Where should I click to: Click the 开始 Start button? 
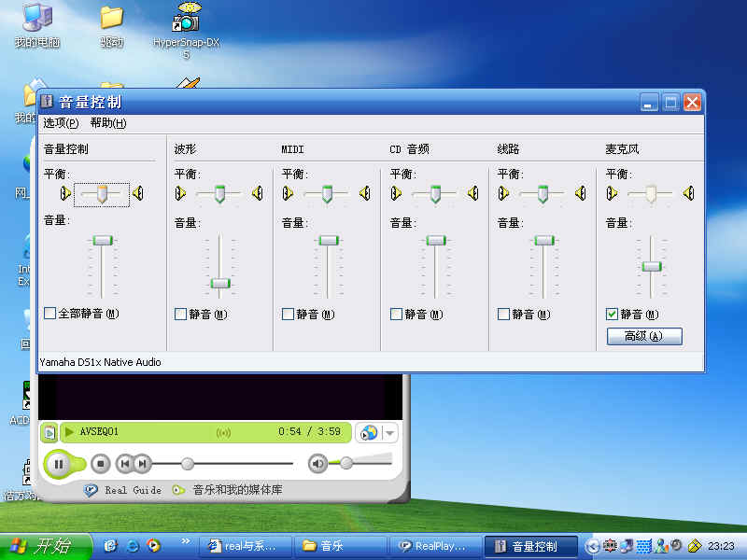45,546
